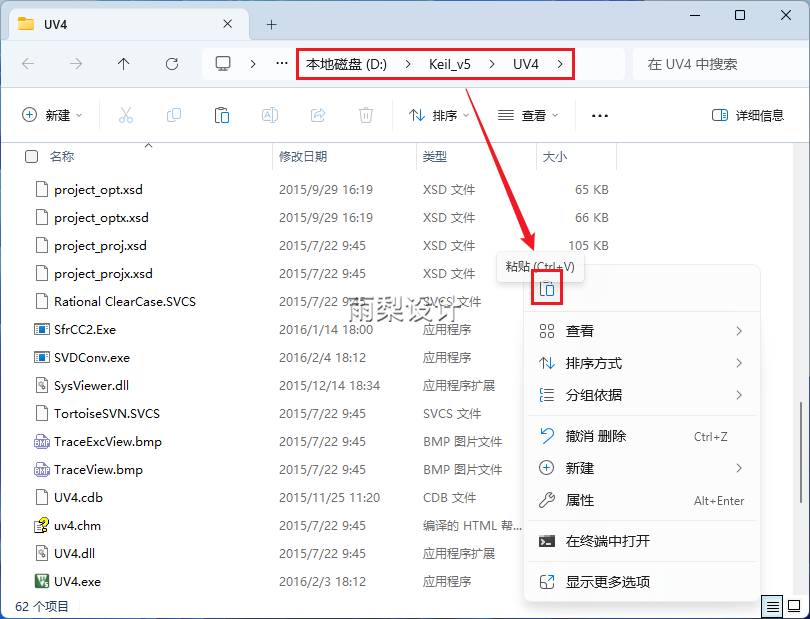Select the project_optx.xsd file
The height and width of the screenshot is (619, 810).
101,218
